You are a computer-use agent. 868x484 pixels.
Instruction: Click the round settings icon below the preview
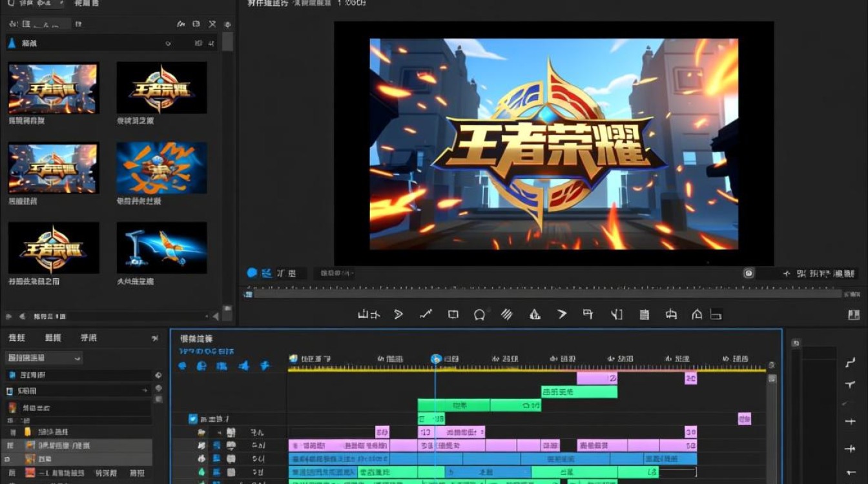(x=749, y=273)
